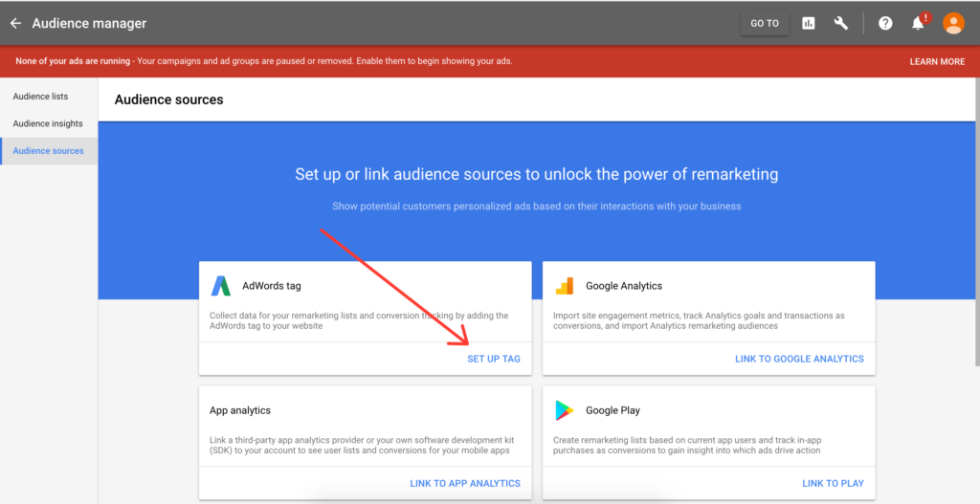
Task: Click the App analytics card title
Action: click(x=240, y=410)
